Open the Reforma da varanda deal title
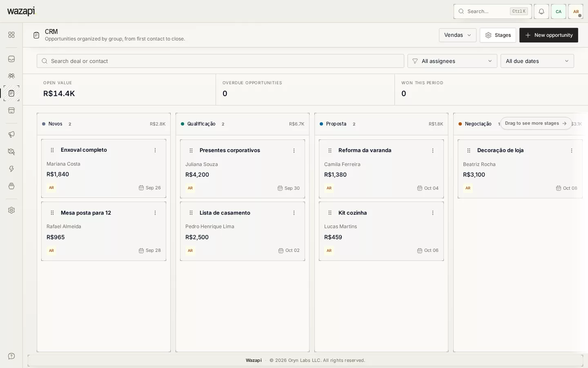The height and width of the screenshot is (368, 588). pyautogui.click(x=365, y=150)
